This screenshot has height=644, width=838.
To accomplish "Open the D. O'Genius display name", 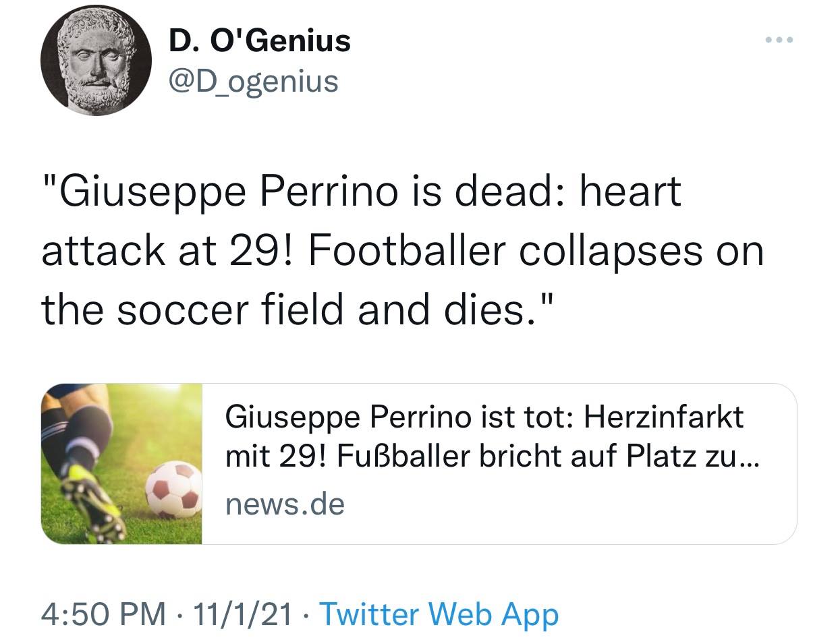I will tap(260, 41).
